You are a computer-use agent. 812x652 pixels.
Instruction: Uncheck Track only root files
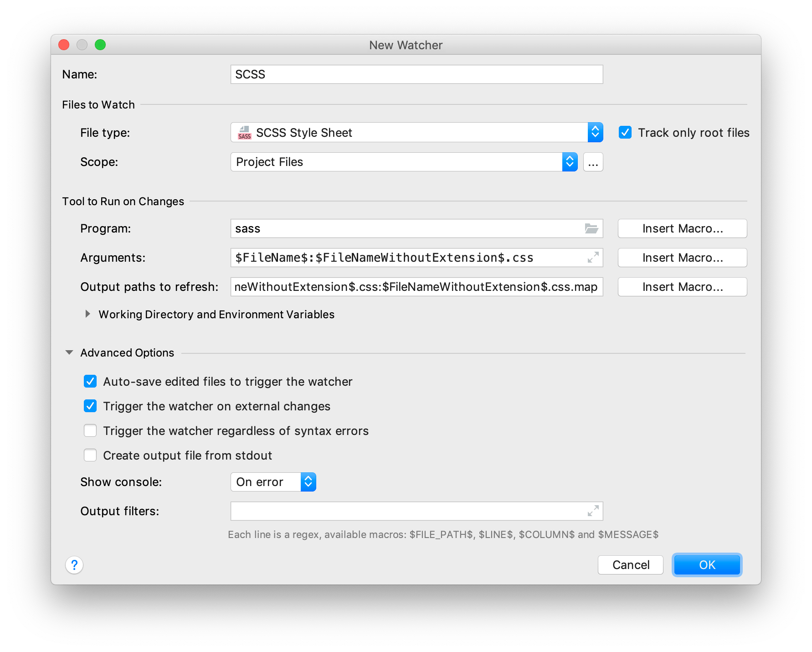click(625, 132)
